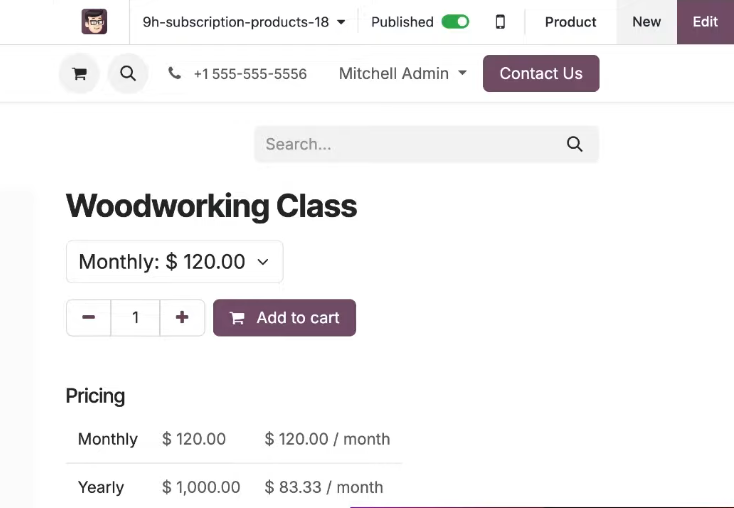Toggle the Published switch off
734x508 pixels.
[455, 22]
